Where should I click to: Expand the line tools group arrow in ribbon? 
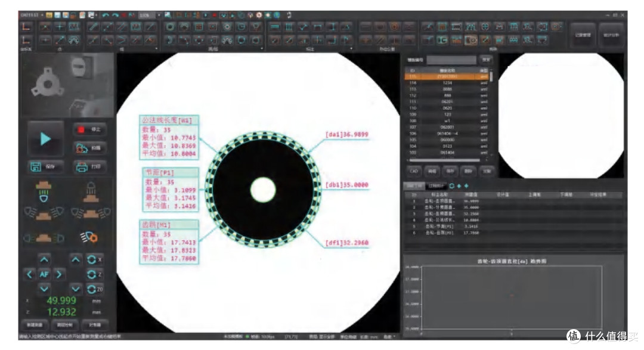(156, 48)
